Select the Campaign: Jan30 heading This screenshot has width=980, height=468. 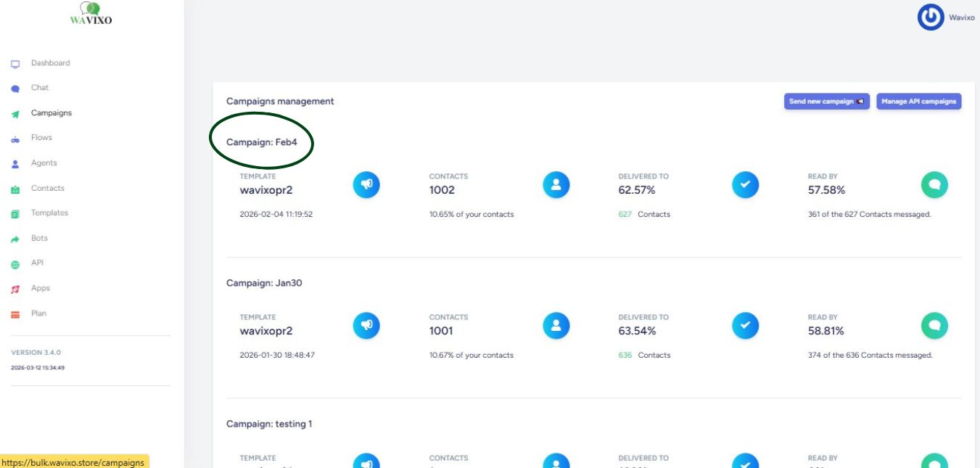[264, 283]
